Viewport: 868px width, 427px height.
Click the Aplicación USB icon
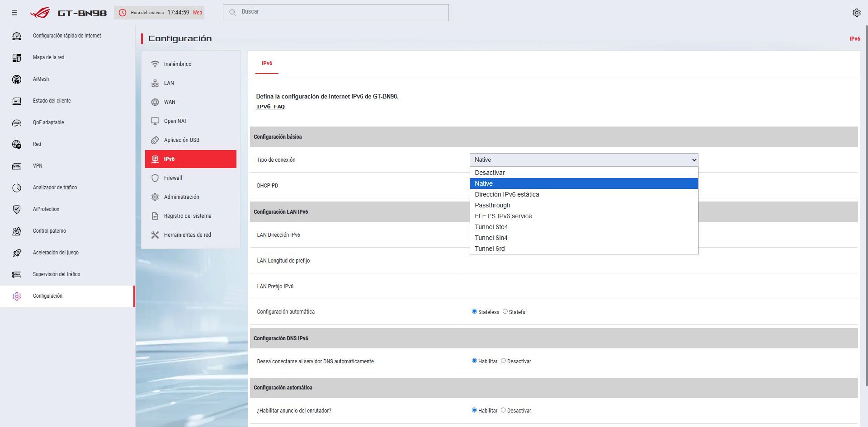click(155, 140)
